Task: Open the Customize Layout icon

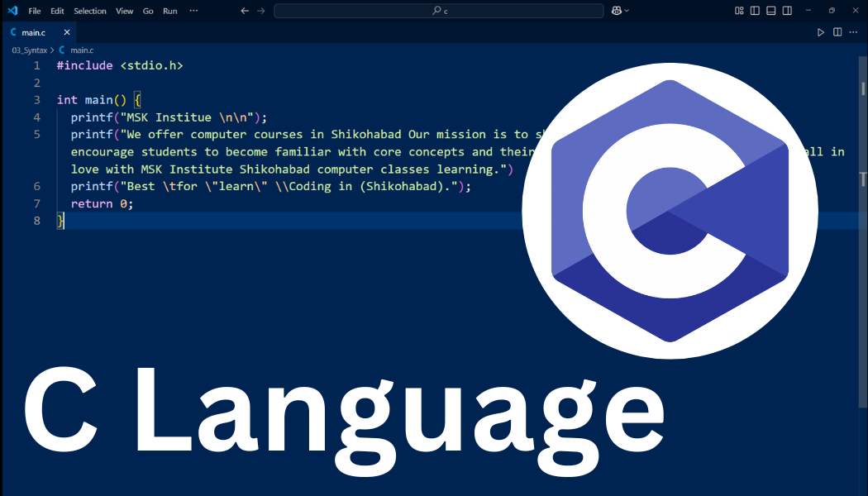Action: tap(739, 11)
